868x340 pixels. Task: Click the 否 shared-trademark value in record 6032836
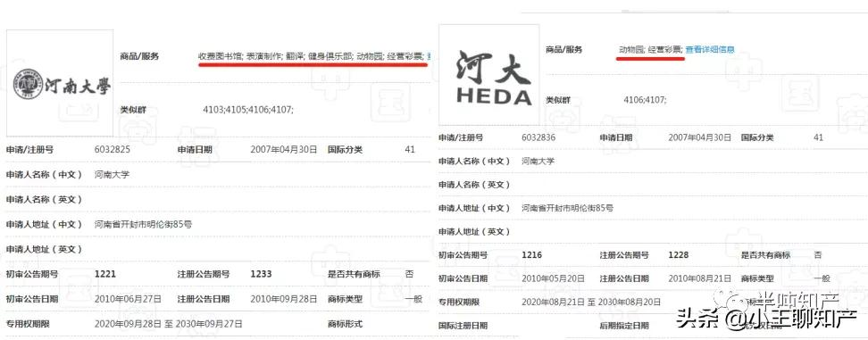818,255
